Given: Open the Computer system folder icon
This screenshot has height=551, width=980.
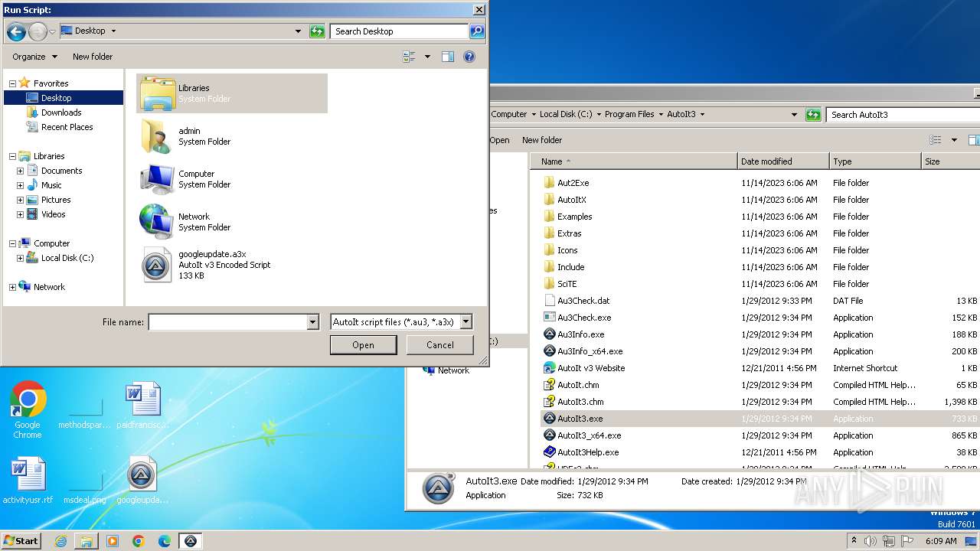Looking at the screenshot, I should click(157, 179).
